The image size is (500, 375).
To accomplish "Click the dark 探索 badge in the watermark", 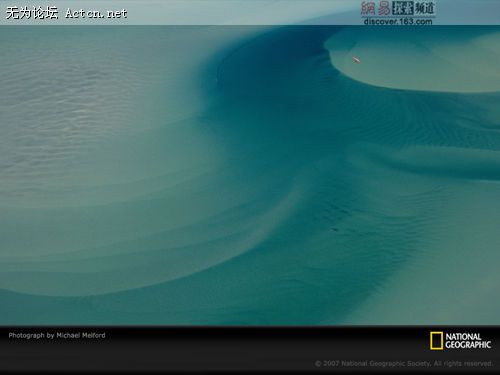I will [x=403, y=8].
